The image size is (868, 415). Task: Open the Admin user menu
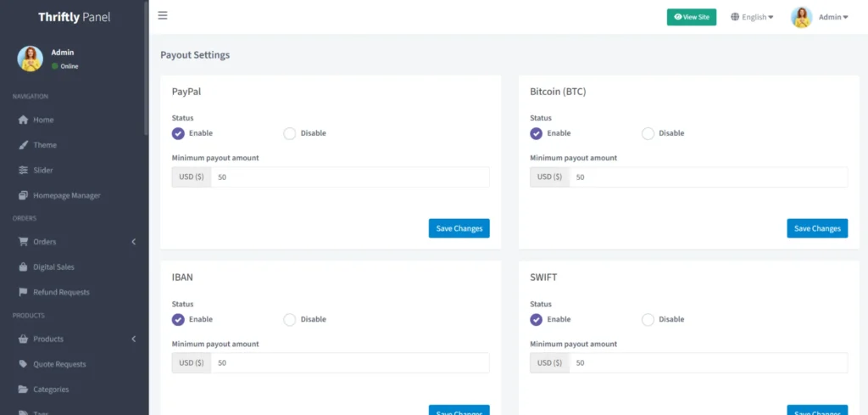[x=821, y=17]
